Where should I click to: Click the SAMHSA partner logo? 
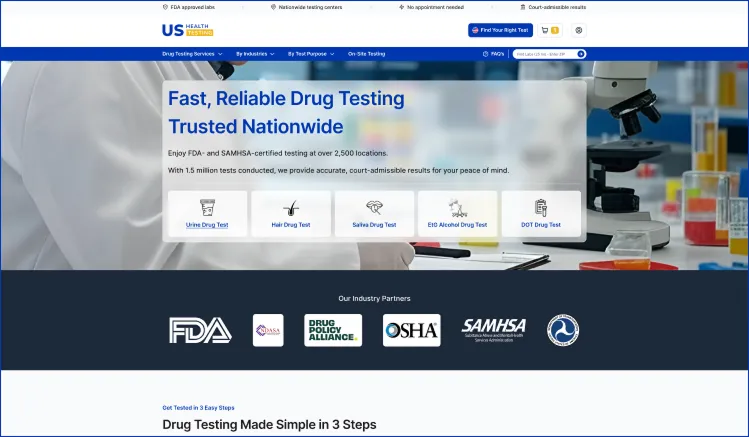coord(494,330)
